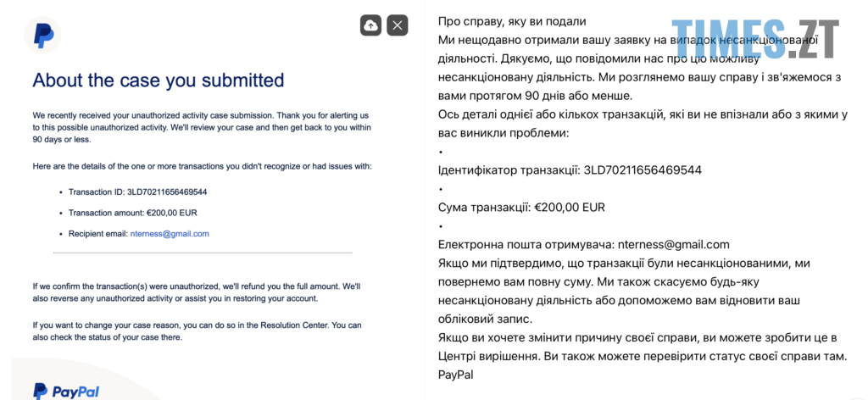This screenshot has height=400, width=868.
Task: Click the TIMES.ZT watermark logo
Action: 755,39
